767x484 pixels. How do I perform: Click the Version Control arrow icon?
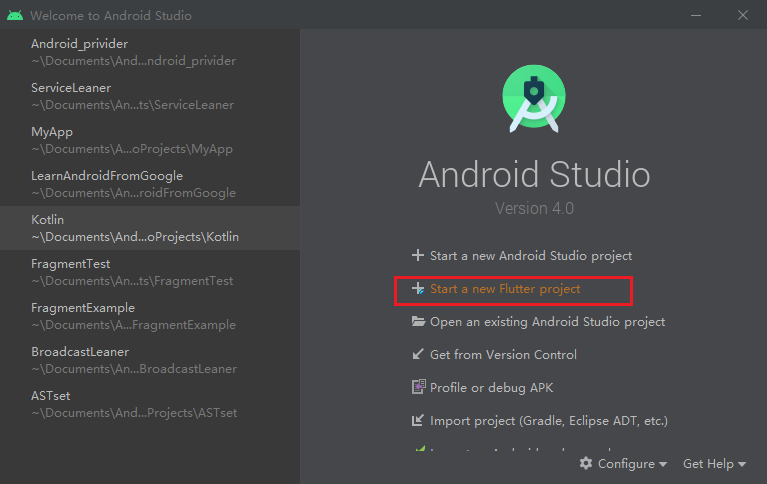(x=417, y=354)
